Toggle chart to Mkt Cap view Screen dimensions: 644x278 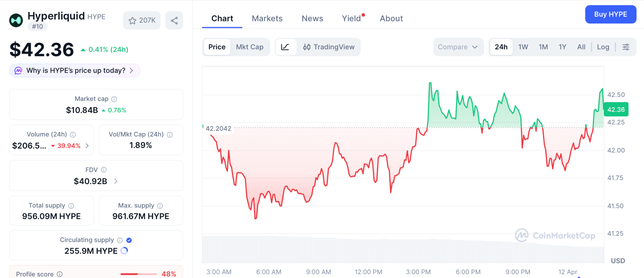click(250, 47)
